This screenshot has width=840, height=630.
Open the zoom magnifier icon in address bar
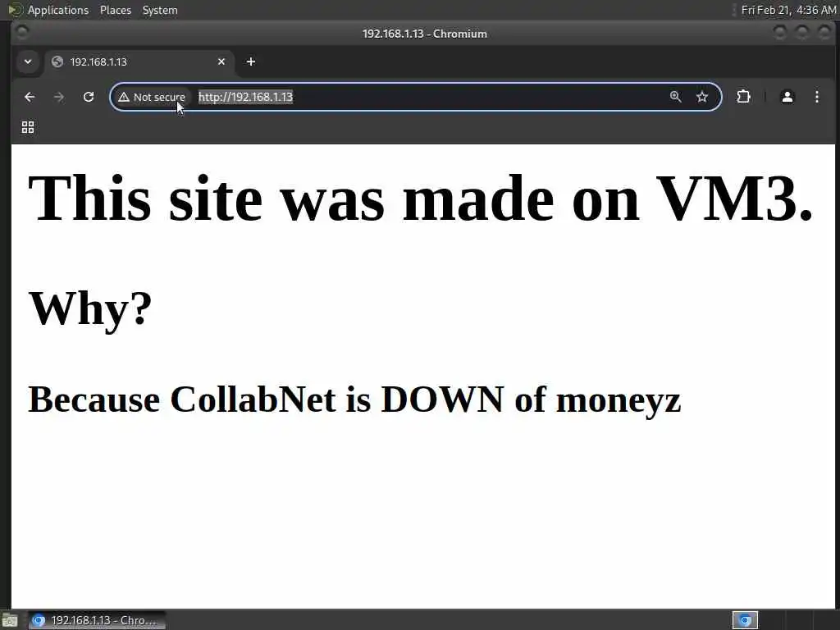tap(675, 97)
